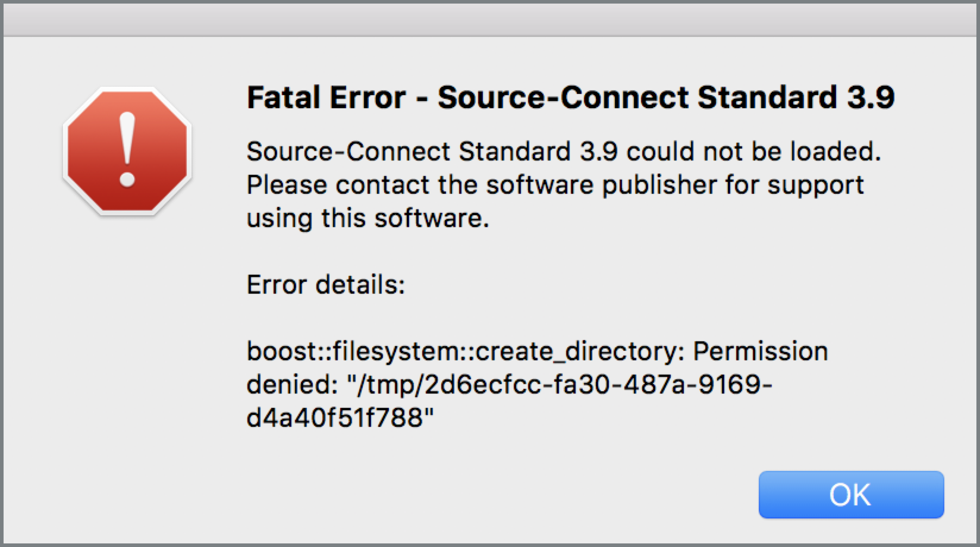This screenshot has height=547, width=980.
Task: Click the OK button
Action: (x=851, y=495)
